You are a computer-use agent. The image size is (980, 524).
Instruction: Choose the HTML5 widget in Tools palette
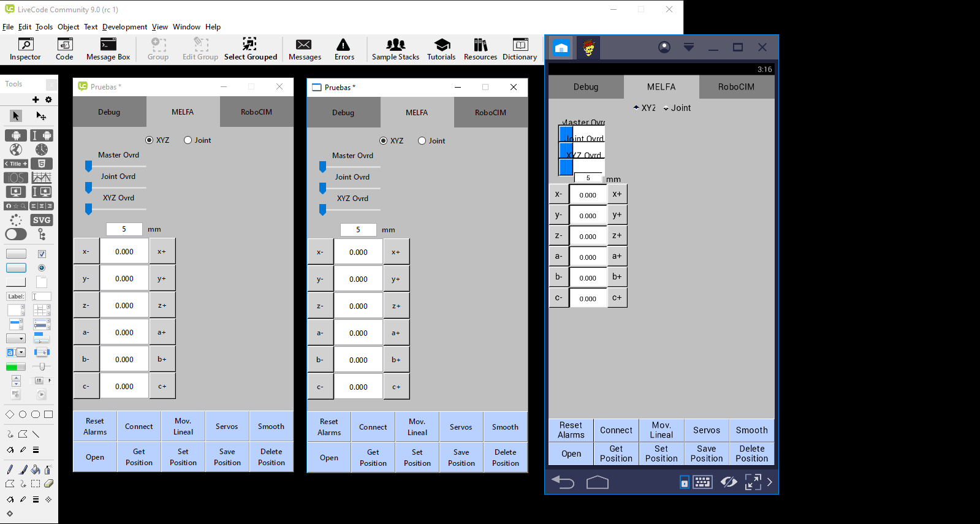(42, 164)
